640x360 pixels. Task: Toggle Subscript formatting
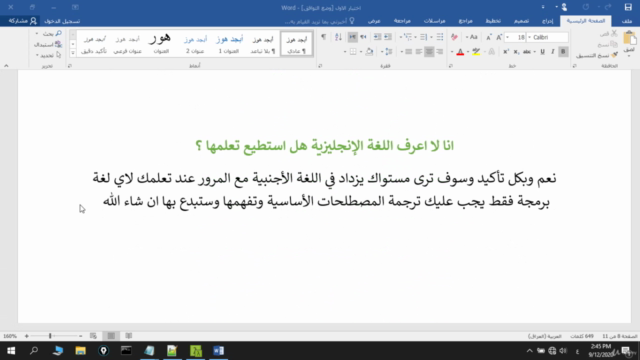point(516,52)
